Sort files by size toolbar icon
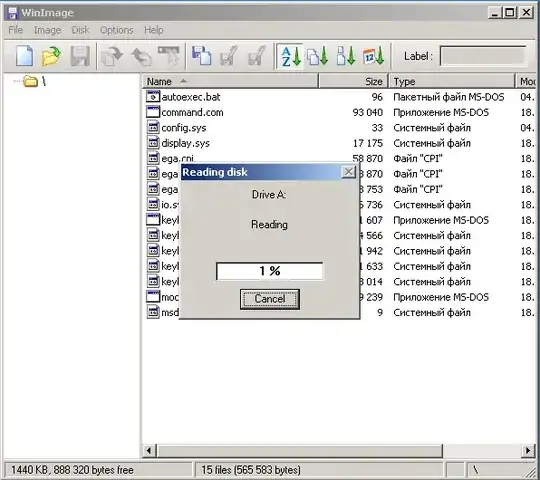This screenshot has height=480, width=540. point(346,56)
